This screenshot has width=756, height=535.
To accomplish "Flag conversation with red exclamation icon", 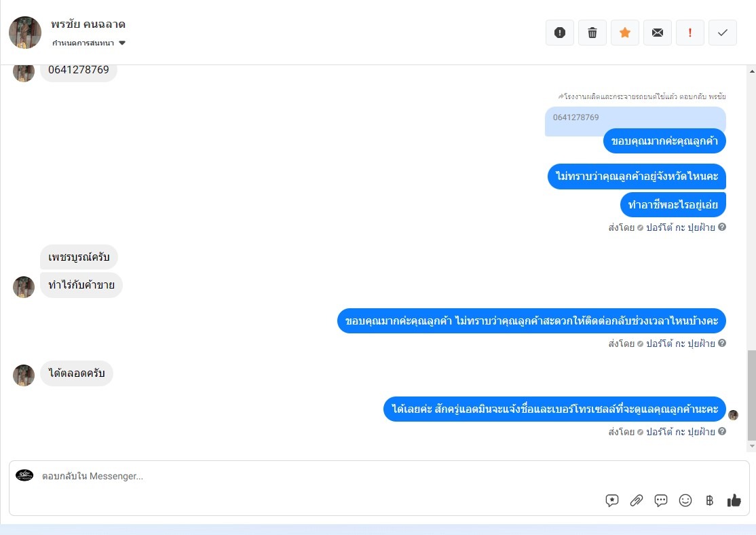I will click(x=690, y=33).
